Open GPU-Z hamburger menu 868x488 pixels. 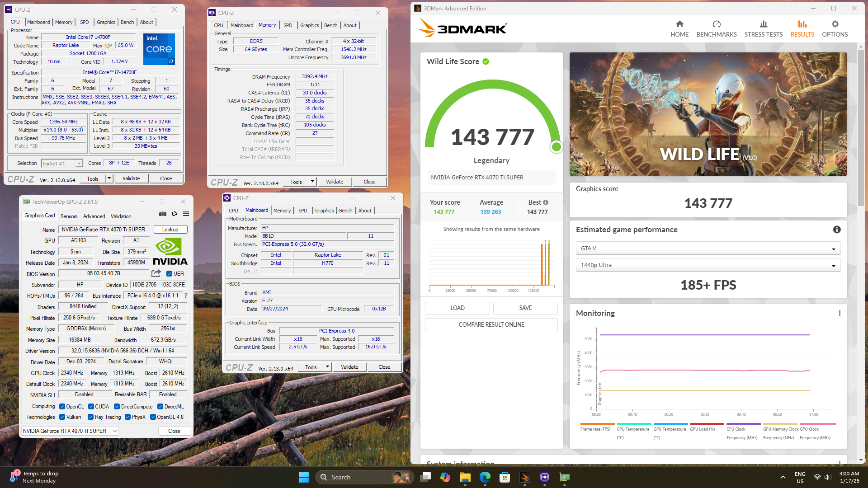coord(186,214)
